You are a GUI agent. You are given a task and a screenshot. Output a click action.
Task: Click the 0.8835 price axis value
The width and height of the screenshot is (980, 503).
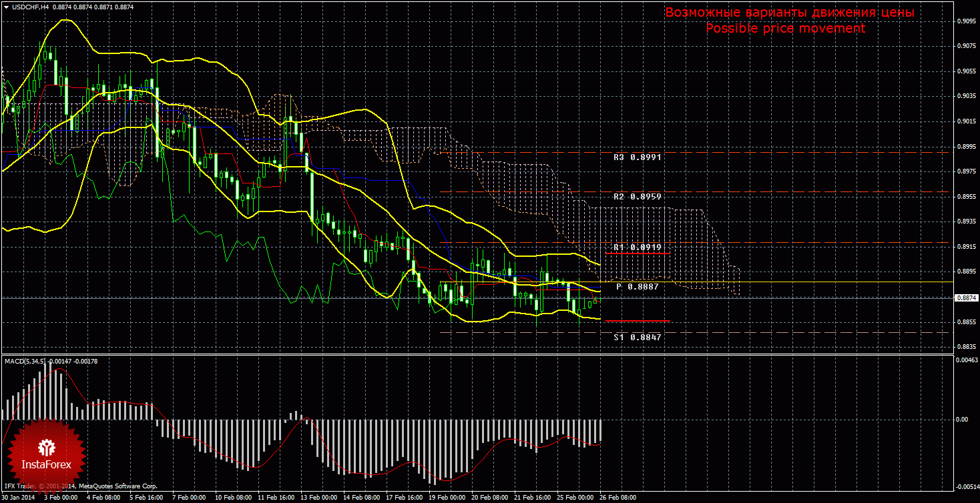965,348
